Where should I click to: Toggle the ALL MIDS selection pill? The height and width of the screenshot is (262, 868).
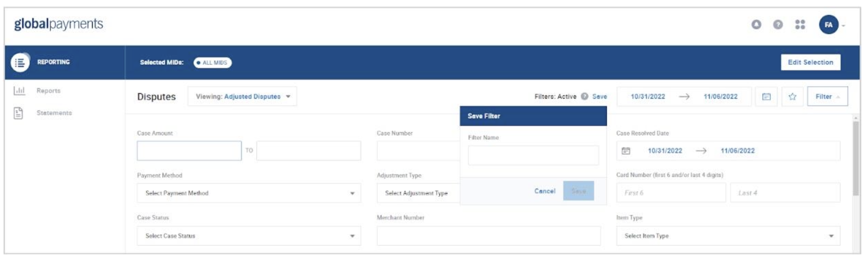[212, 62]
